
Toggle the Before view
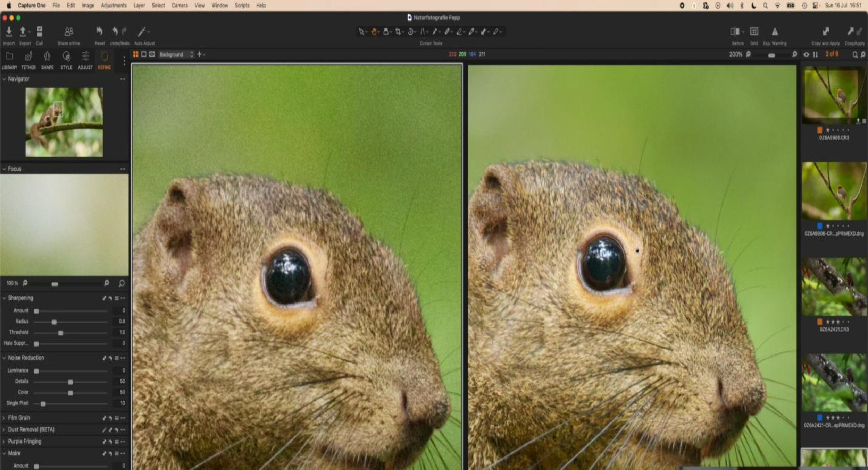point(735,32)
